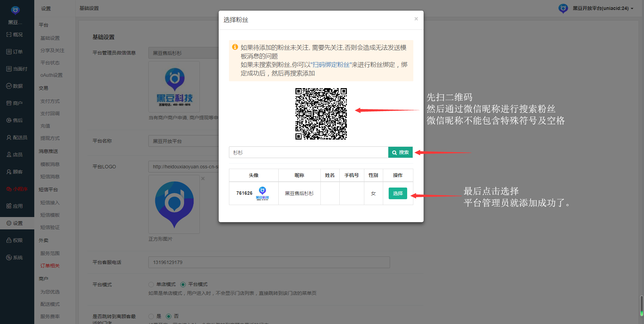
Task: Click the QR code image in dialog
Action: coord(321,114)
